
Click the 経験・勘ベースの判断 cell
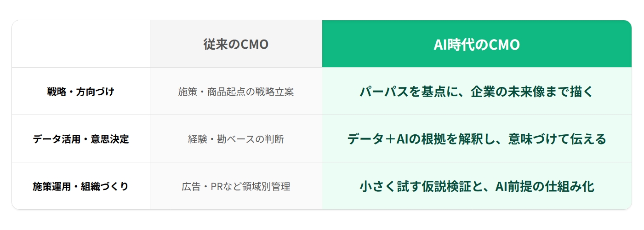coord(236,139)
